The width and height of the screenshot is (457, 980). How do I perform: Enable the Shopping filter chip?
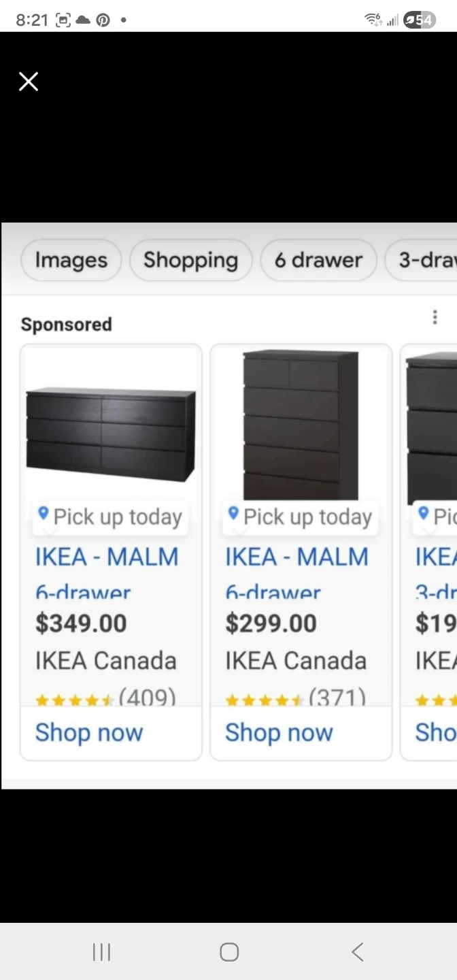pos(190,260)
